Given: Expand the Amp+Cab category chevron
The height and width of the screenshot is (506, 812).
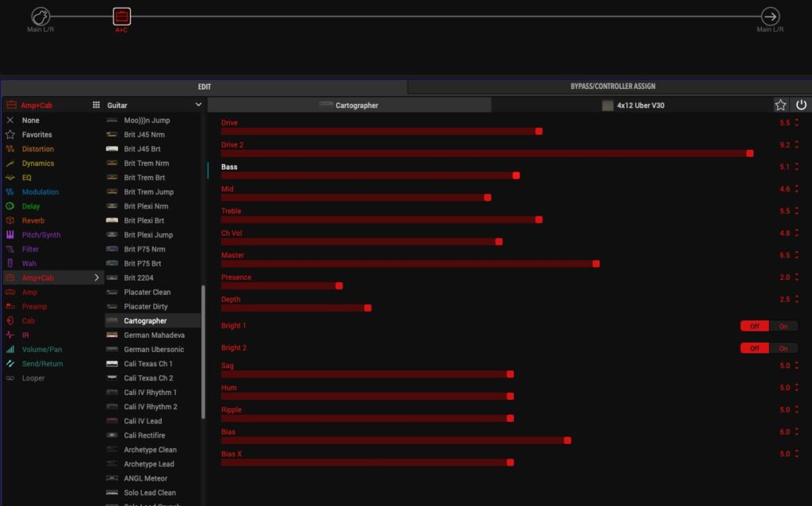Looking at the screenshot, I should coord(97,278).
